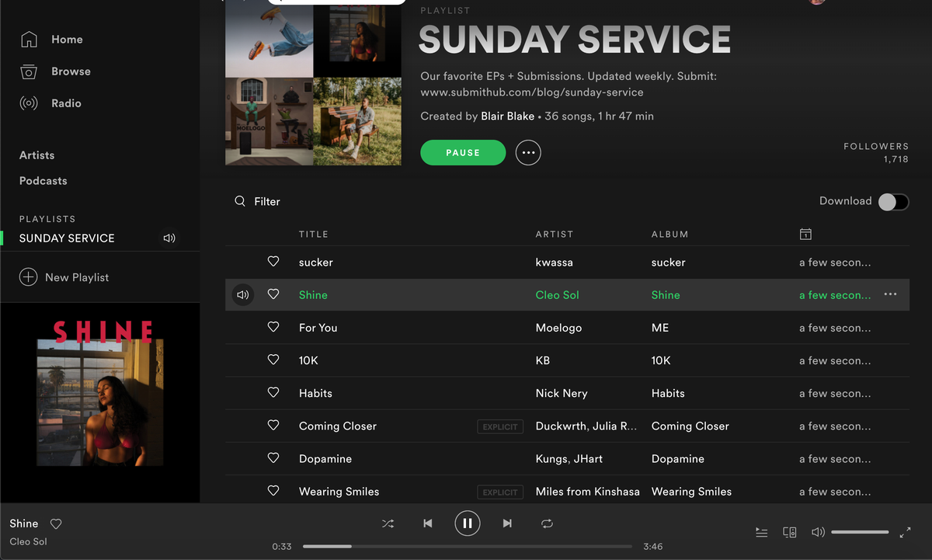This screenshot has height=560, width=932.
Task: Toggle shuffle playback
Action: point(388,523)
